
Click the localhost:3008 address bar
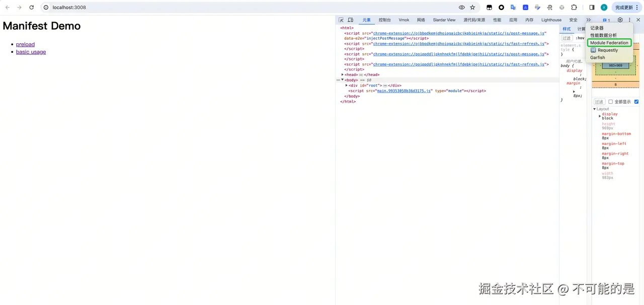click(252, 8)
